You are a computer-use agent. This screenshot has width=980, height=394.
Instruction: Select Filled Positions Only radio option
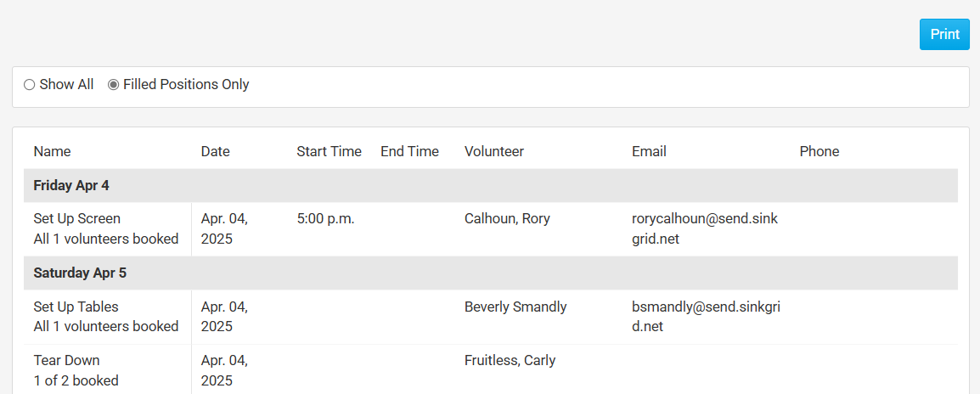(x=114, y=85)
